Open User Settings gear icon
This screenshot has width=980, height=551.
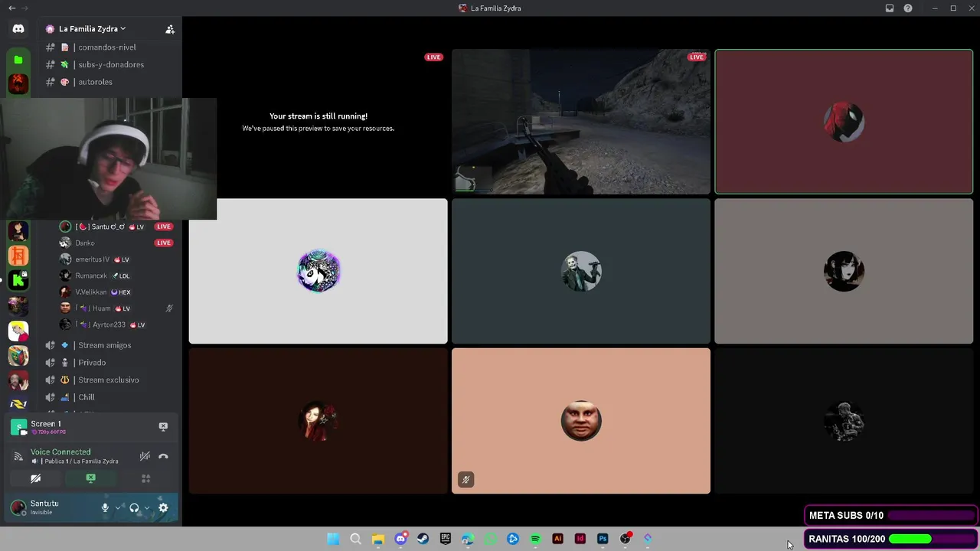pos(163,507)
